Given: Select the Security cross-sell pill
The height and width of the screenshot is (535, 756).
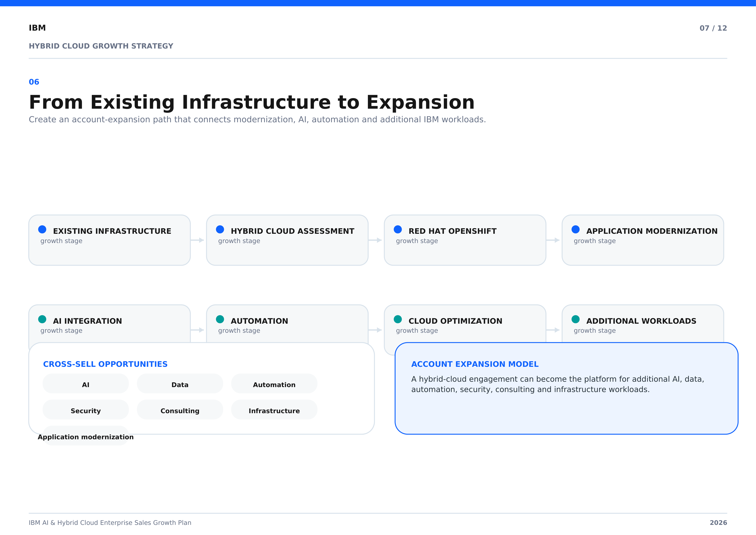Looking at the screenshot, I should coord(86,409).
